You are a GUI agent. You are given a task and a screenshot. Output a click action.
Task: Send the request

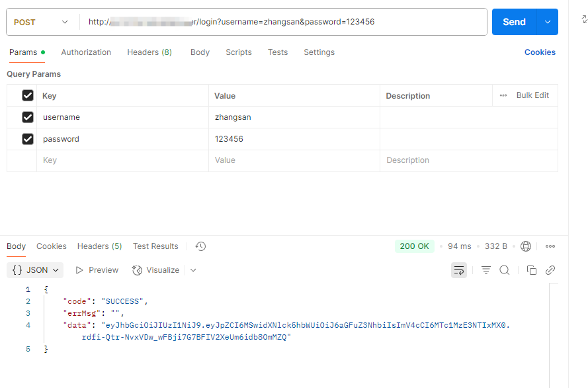coord(514,22)
